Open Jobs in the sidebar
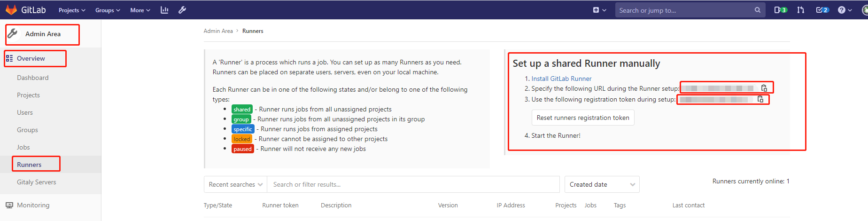The height and width of the screenshot is (221, 868). [x=23, y=147]
